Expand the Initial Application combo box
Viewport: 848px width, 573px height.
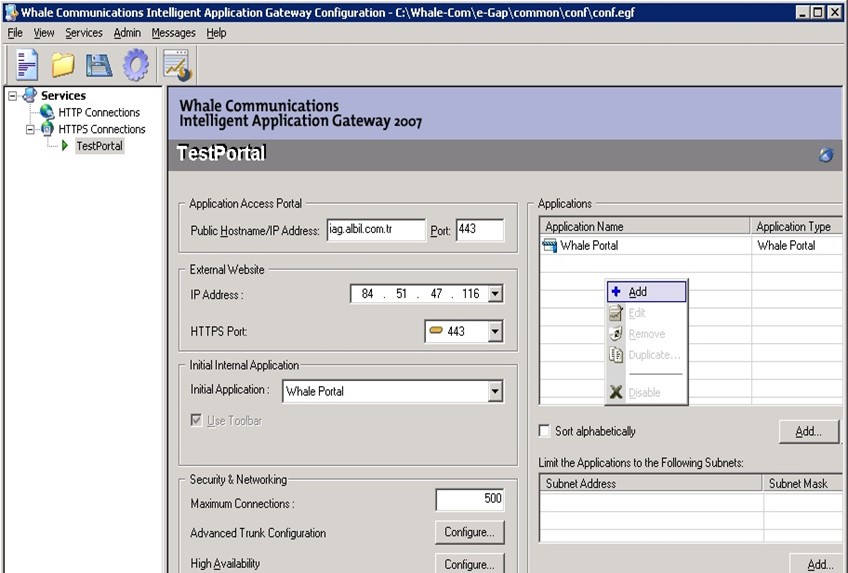(x=495, y=391)
